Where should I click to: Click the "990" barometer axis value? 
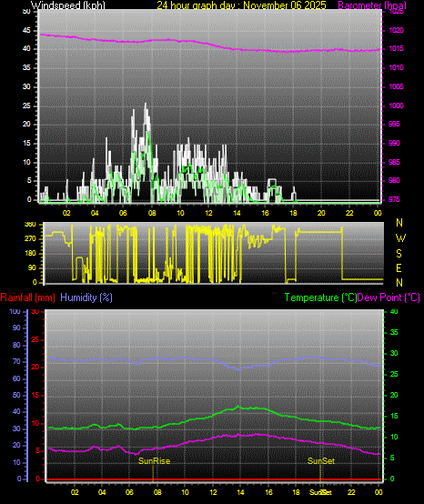pos(394,143)
